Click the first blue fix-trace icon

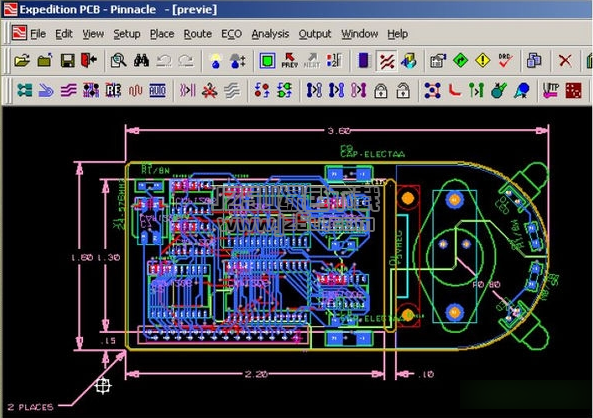coord(314,90)
